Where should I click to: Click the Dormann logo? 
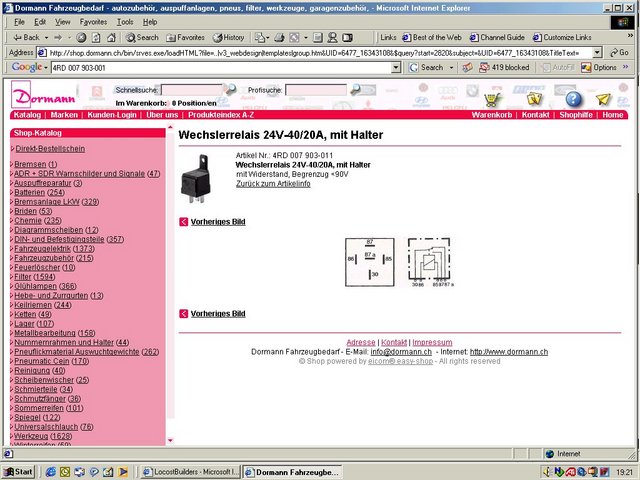(43, 95)
